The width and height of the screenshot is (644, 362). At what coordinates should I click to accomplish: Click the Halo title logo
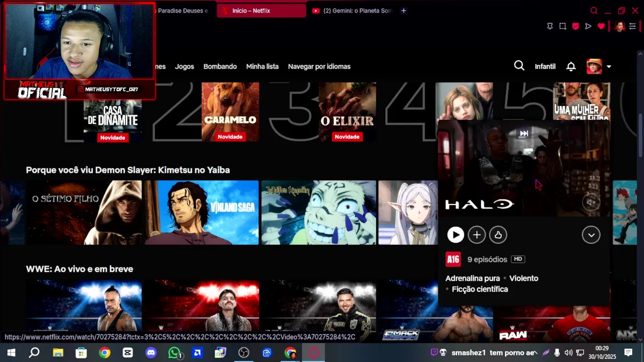click(x=479, y=204)
